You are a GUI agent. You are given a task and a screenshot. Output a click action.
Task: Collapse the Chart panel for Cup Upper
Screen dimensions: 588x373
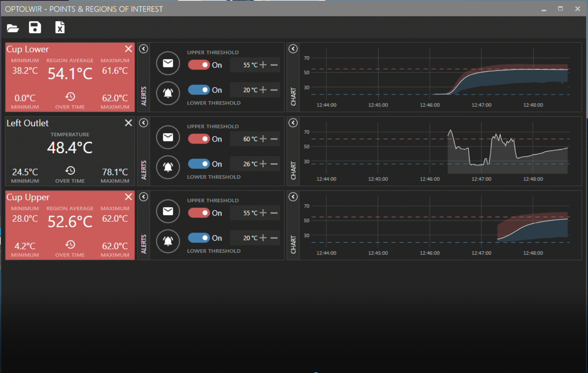click(x=293, y=197)
